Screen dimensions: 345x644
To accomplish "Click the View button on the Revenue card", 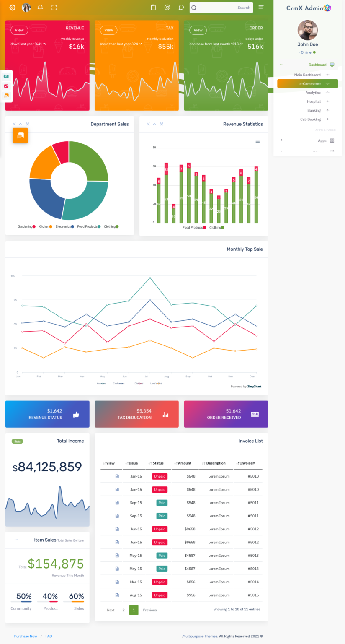I will coord(19,30).
